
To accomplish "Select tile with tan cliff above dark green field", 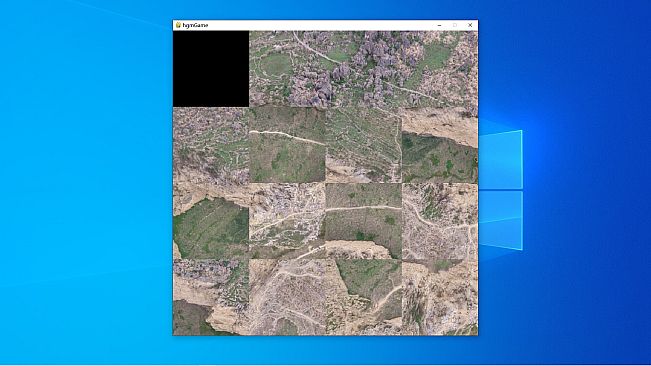I will 440,145.
